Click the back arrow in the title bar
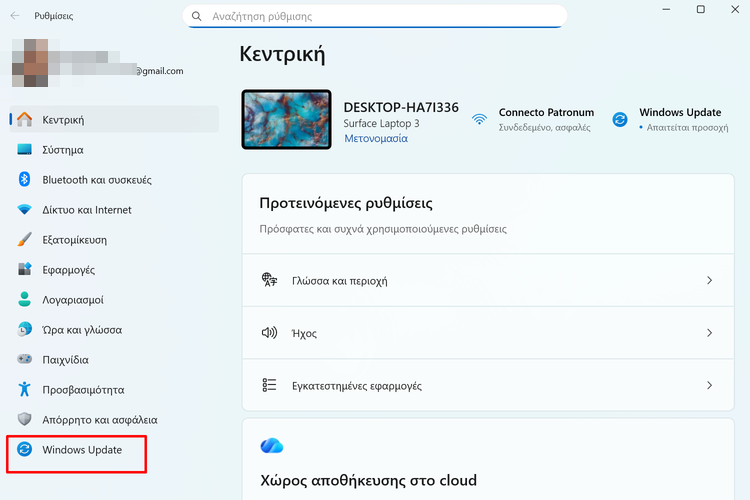Viewport: 750px width, 500px height. pos(13,16)
